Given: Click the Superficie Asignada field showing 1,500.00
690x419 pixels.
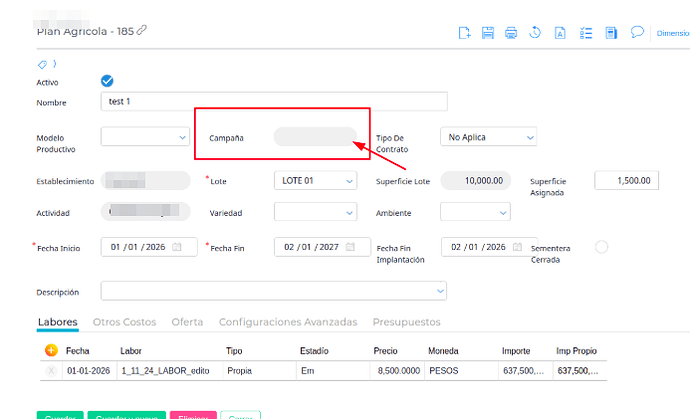Looking at the screenshot, I should pyautogui.click(x=626, y=180).
